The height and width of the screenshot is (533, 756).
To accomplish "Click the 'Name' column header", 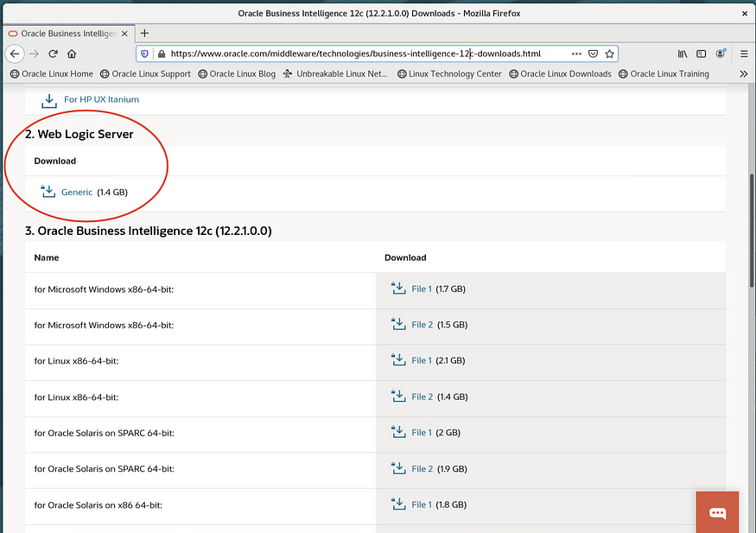I will 47,257.
